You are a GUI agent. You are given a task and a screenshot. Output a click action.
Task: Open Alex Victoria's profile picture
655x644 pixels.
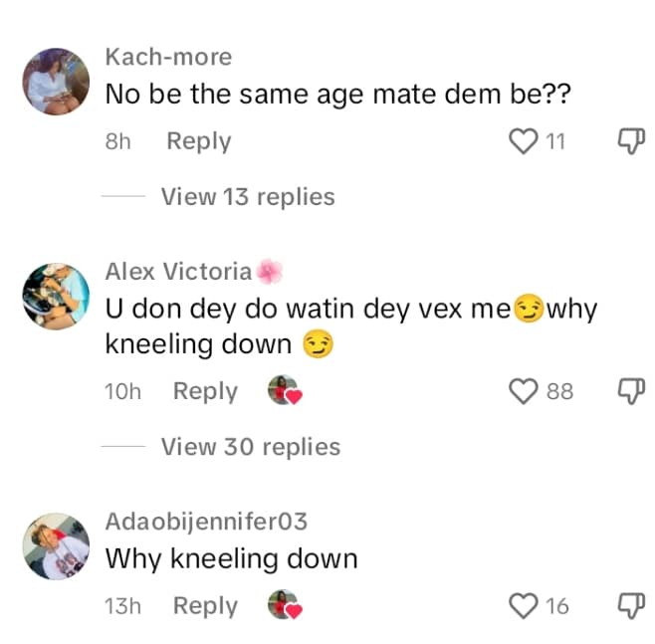56,296
